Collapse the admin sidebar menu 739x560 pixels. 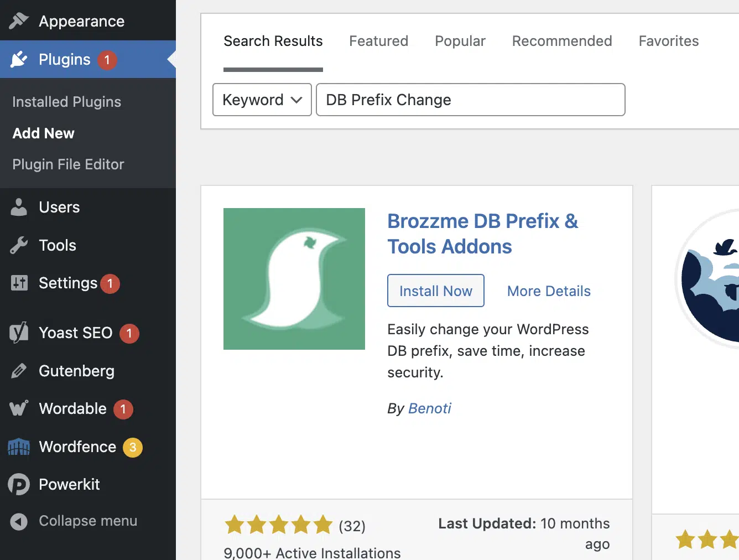pyautogui.click(x=88, y=521)
